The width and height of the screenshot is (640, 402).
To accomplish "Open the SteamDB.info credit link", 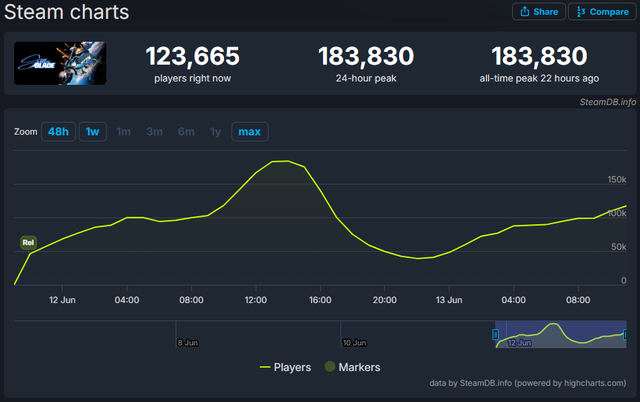I will coord(607,102).
